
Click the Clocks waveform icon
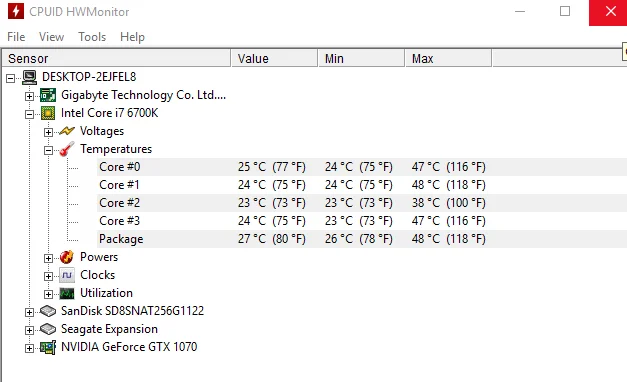coord(67,275)
